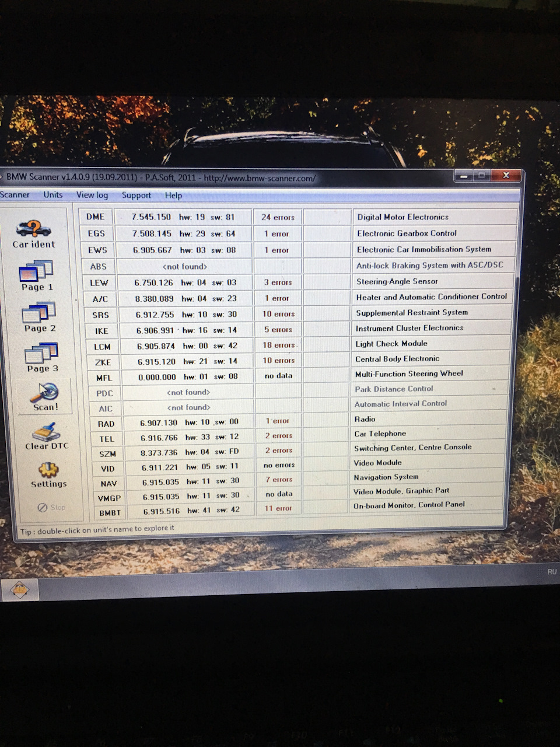Select the ZKE unit button

tap(103, 362)
